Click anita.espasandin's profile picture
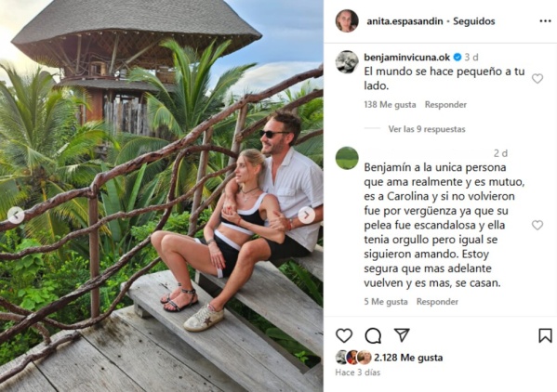This screenshot has height=392, width=557. (x=347, y=21)
